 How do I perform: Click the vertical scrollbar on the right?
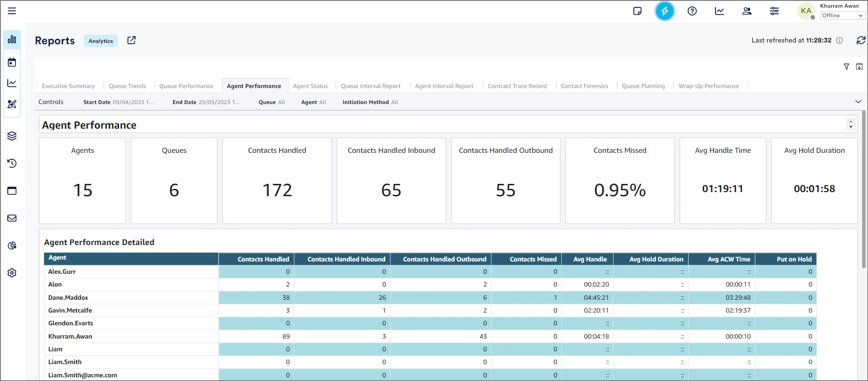863,189
